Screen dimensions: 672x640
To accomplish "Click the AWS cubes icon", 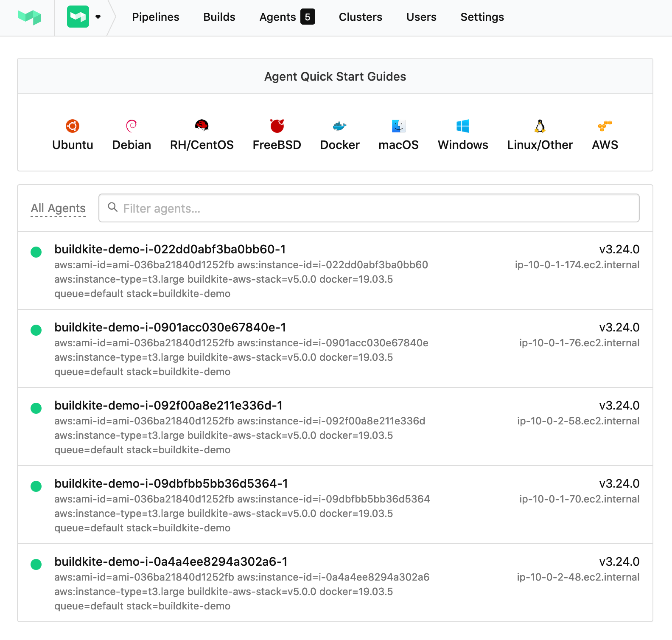I will [605, 126].
